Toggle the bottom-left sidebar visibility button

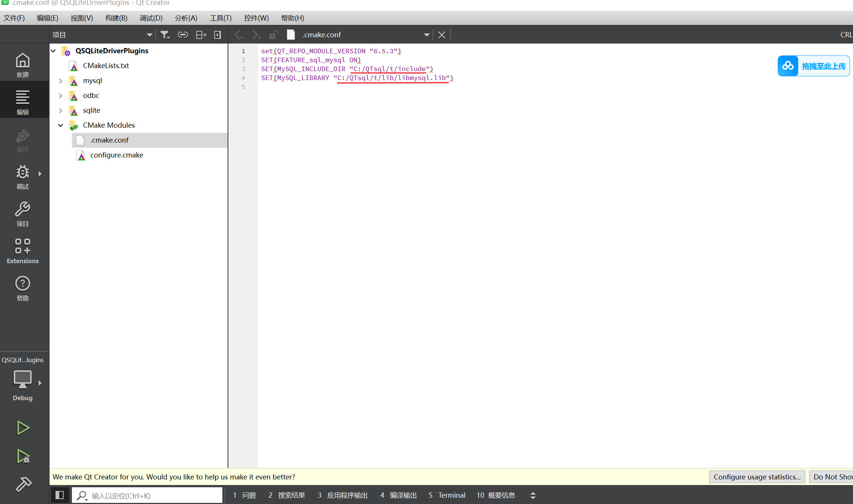coord(60,495)
